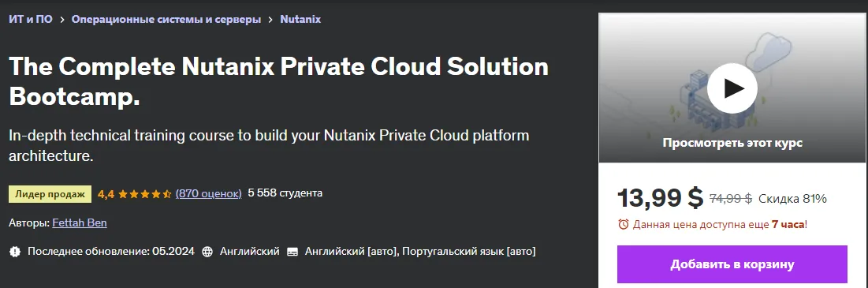Click the chevron after 'ИТ и ПО'
Viewport: 868px width, 288px height.
point(62,20)
